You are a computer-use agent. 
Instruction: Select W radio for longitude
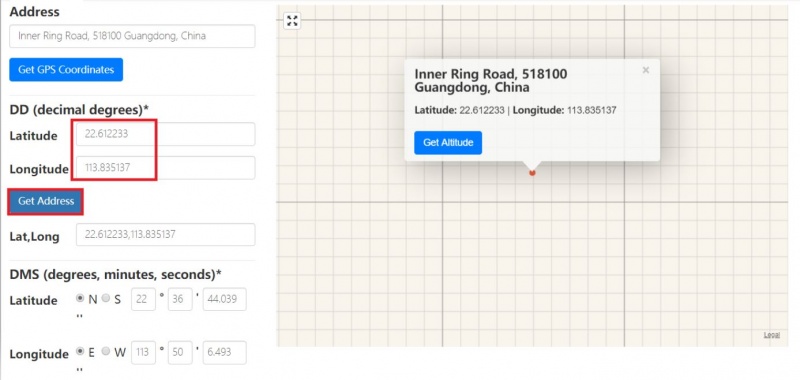[106, 351]
